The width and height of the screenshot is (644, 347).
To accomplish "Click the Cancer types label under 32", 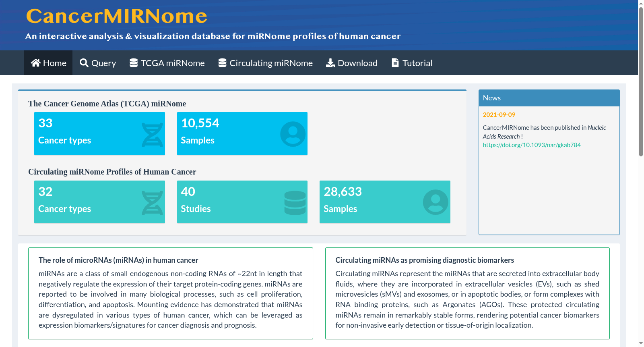I will pos(64,209).
